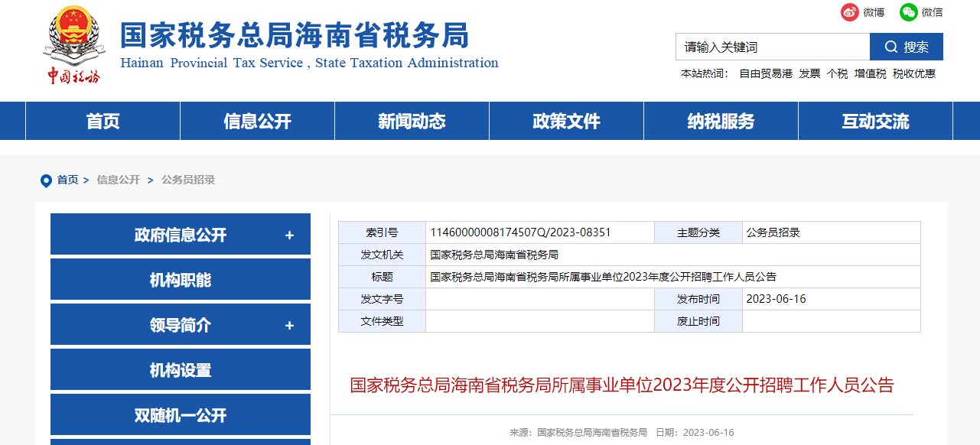Open 政府信息公开 sidebar label
Image resolution: width=980 pixels, height=445 pixels.
click(x=181, y=235)
